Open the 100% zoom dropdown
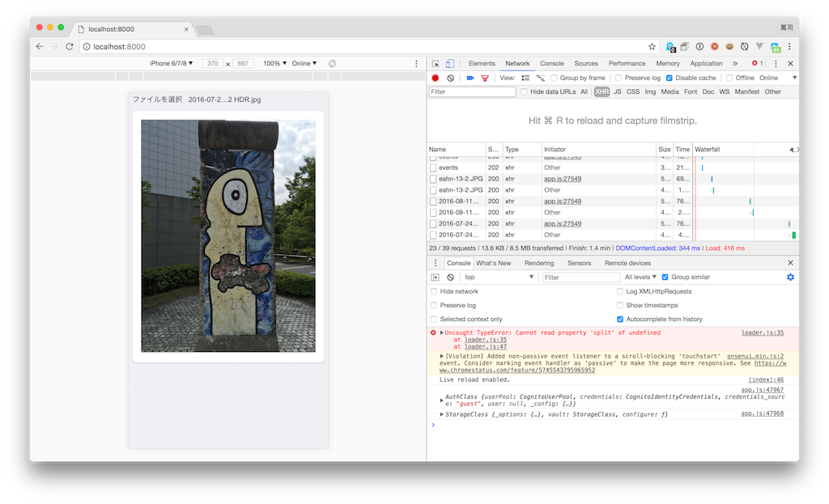Screen dimensions: 829x504 pos(275,63)
